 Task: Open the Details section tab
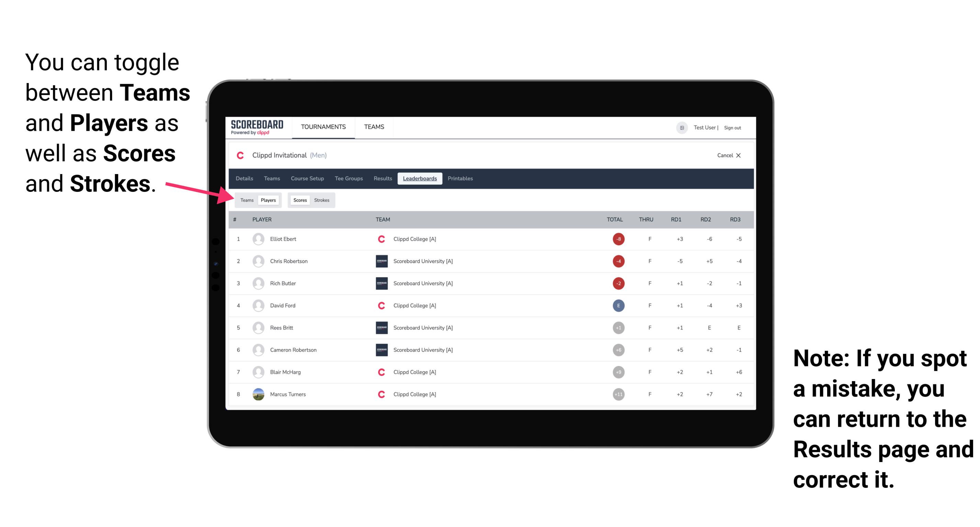click(245, 179)
